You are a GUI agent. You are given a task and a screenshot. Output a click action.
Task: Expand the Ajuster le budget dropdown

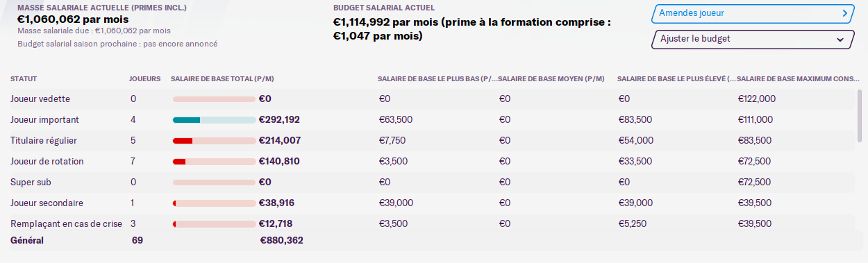[752, 40]
